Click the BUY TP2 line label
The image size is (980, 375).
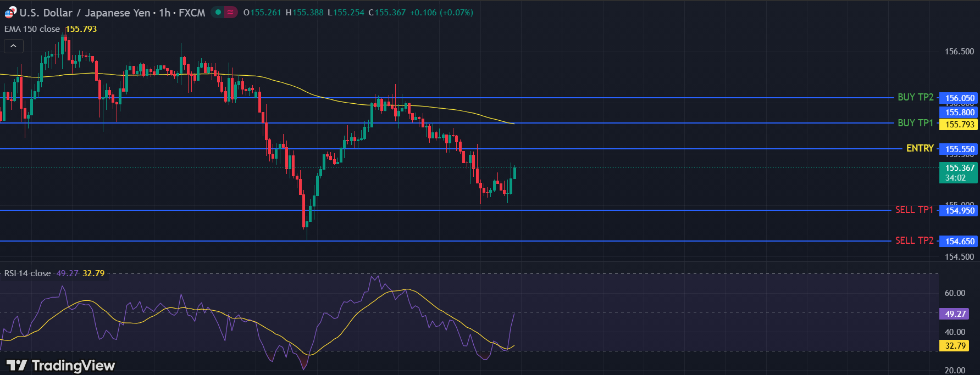[915, 97]
